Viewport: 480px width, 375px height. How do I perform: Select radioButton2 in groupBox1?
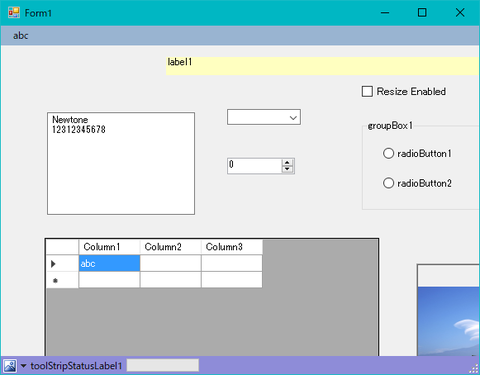click(x=388, y=183)
